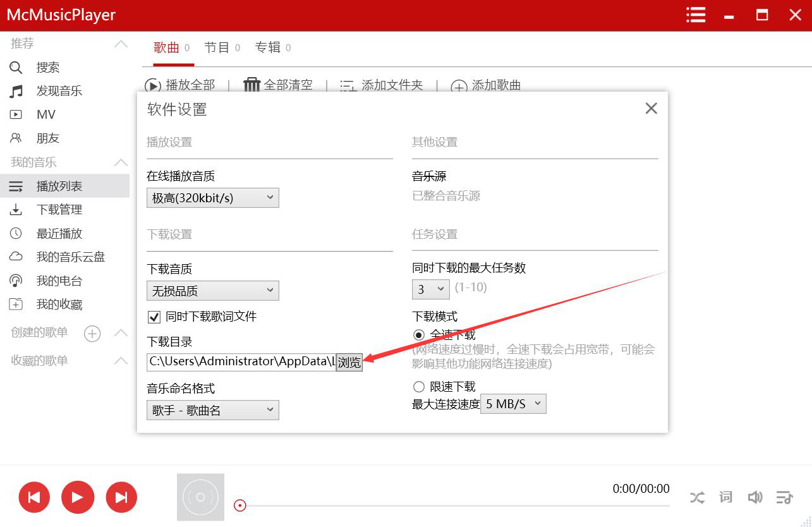Open 下载管理 download icon
Viewport: 812px width, 527px height.
click(x=16, y=210)
